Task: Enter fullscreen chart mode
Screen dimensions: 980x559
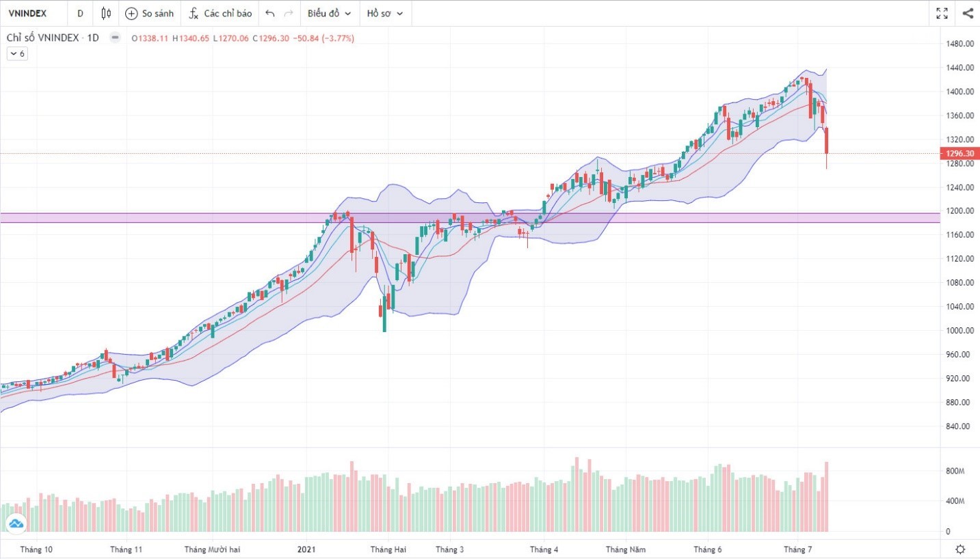Action: pyautogui.click(x=942, y=13)
